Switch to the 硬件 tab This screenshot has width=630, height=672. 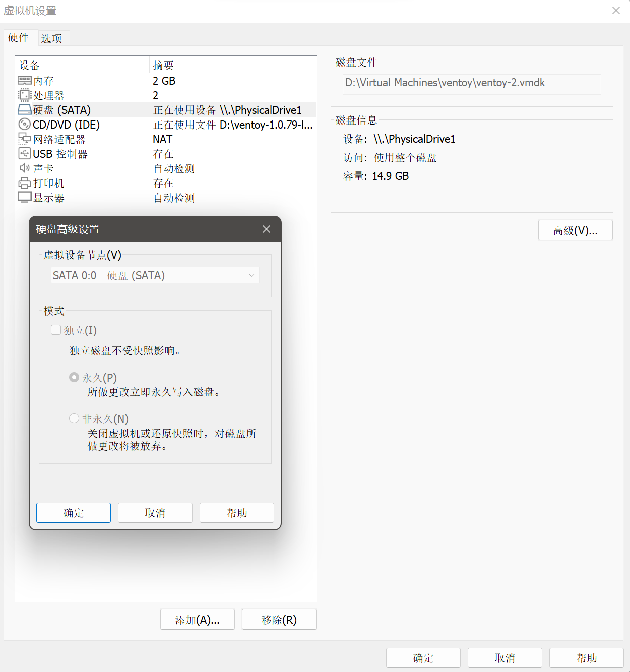[18, 38]
